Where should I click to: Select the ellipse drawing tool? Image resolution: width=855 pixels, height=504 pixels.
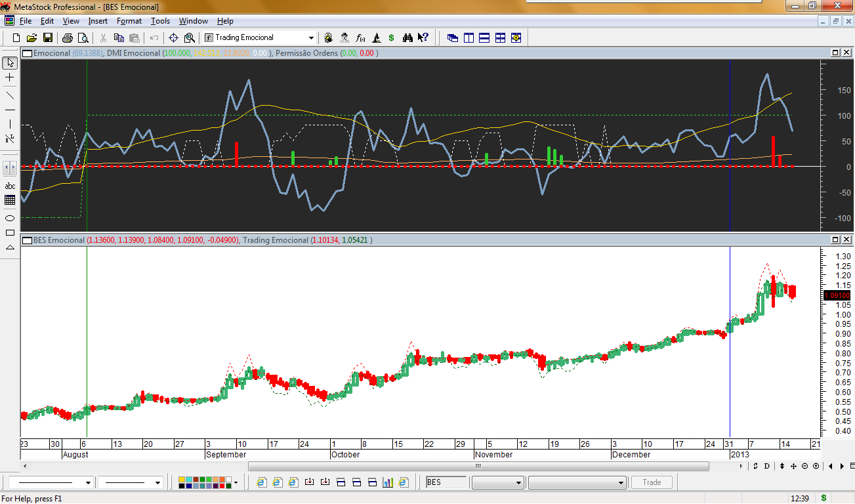click(x=10, y=218)
